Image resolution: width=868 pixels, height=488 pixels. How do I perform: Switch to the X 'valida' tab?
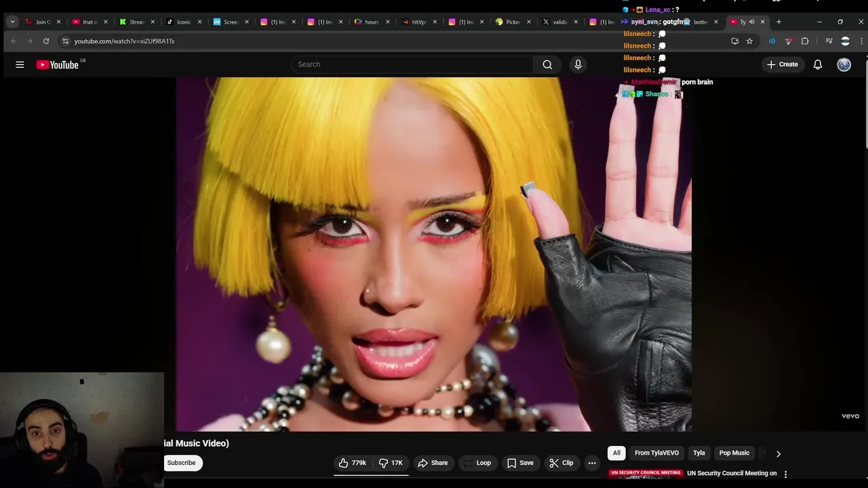559,22
